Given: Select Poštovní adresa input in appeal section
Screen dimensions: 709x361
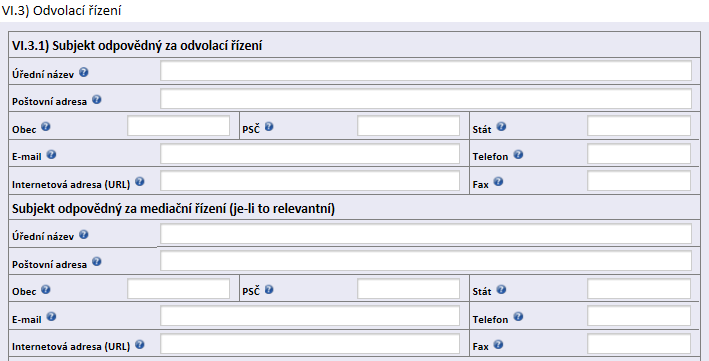Looking at the screenshot, I should 426,99.
